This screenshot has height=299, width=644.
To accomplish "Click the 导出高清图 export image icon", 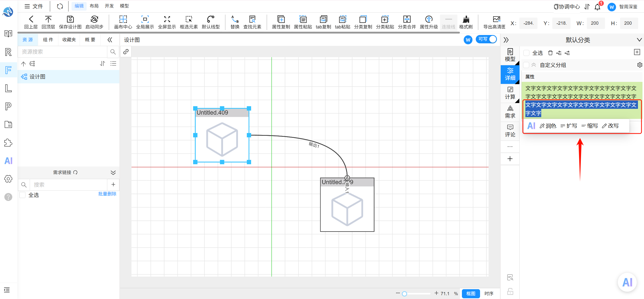I will click(x=496, y=19).
